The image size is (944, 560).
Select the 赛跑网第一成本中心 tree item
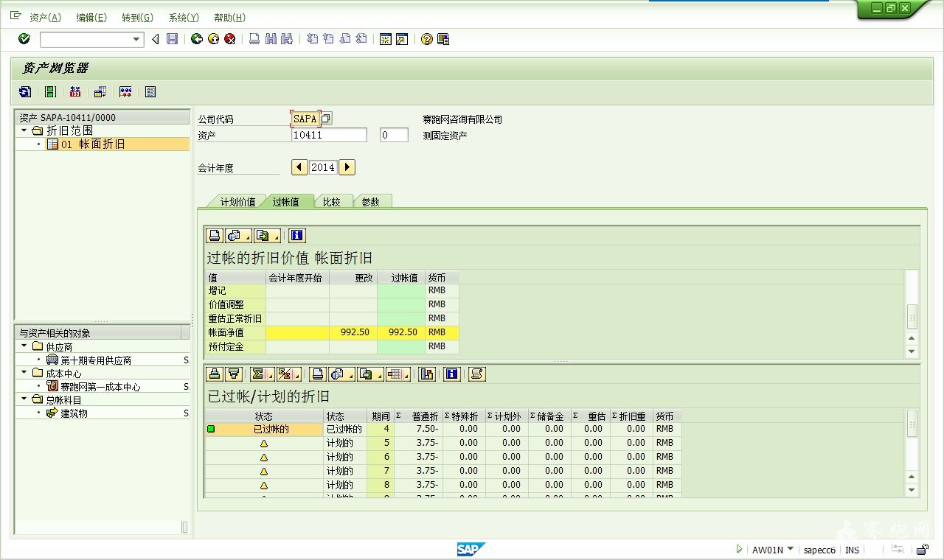(x=100, y=387)
